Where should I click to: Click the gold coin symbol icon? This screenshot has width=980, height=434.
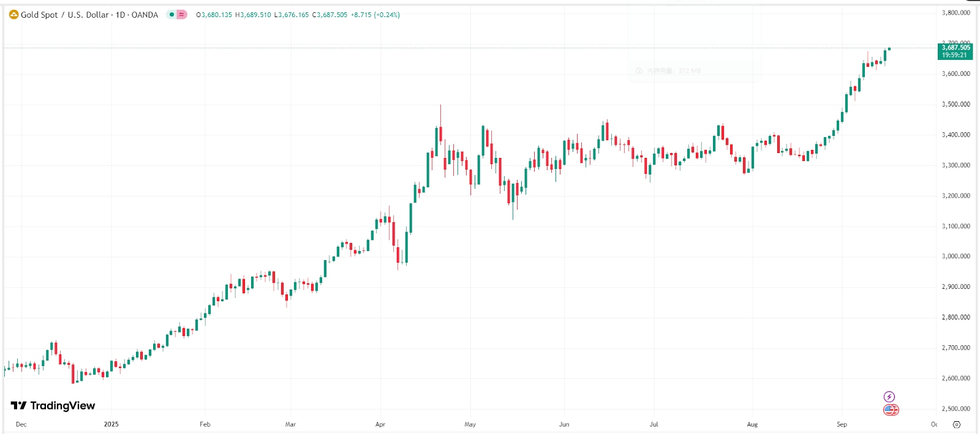pos(13,15)
